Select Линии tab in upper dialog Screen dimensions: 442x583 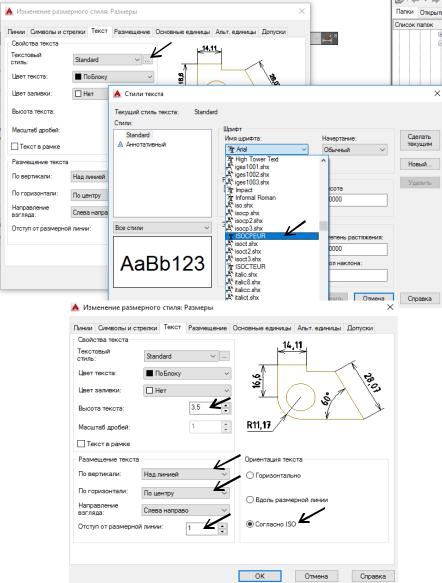click(16, 32)
